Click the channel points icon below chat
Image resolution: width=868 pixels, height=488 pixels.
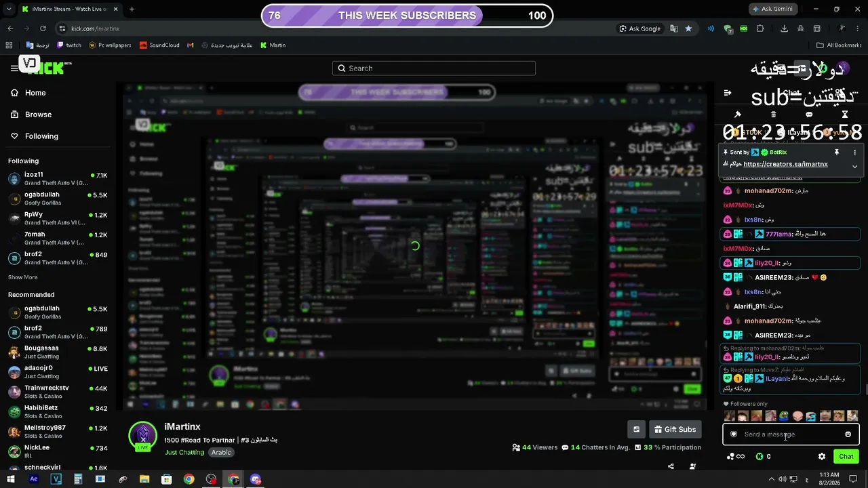(x=735, y=457)
